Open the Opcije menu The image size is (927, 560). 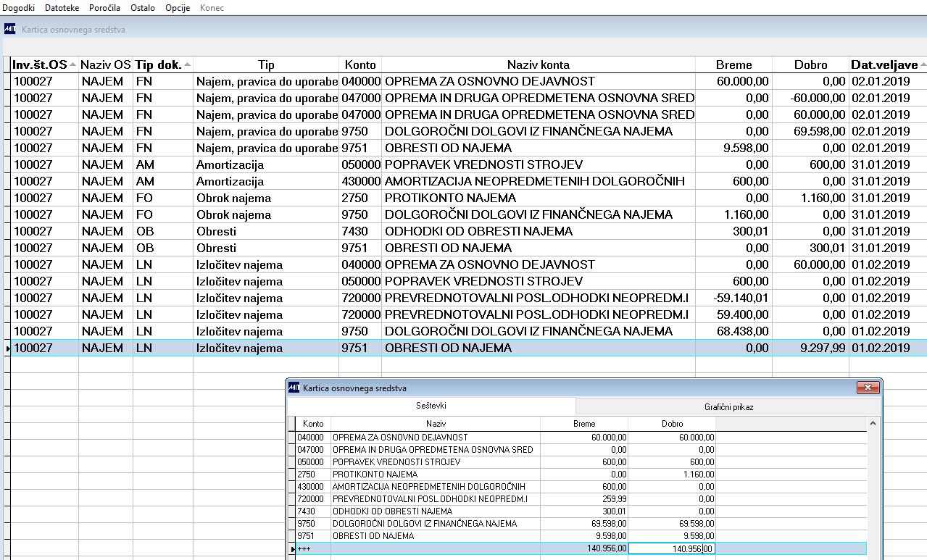pyautogui.click(x=178, y=8)
